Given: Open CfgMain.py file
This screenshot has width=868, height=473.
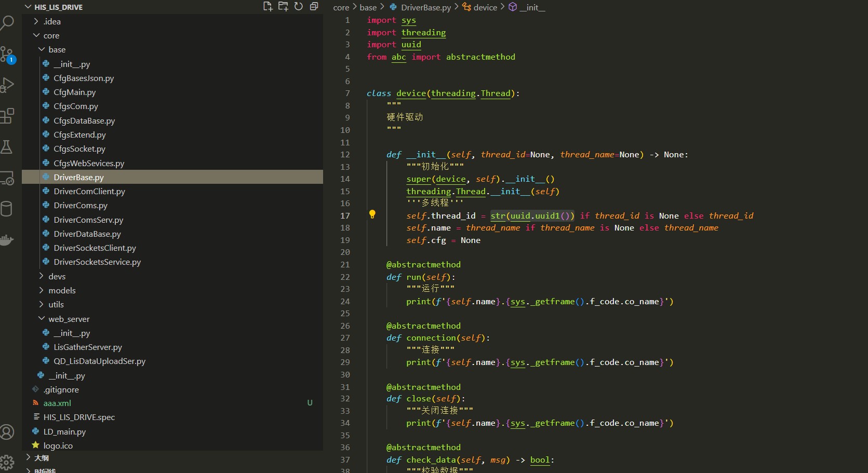Looking at the screenshot, I should [x=75, y=92].
